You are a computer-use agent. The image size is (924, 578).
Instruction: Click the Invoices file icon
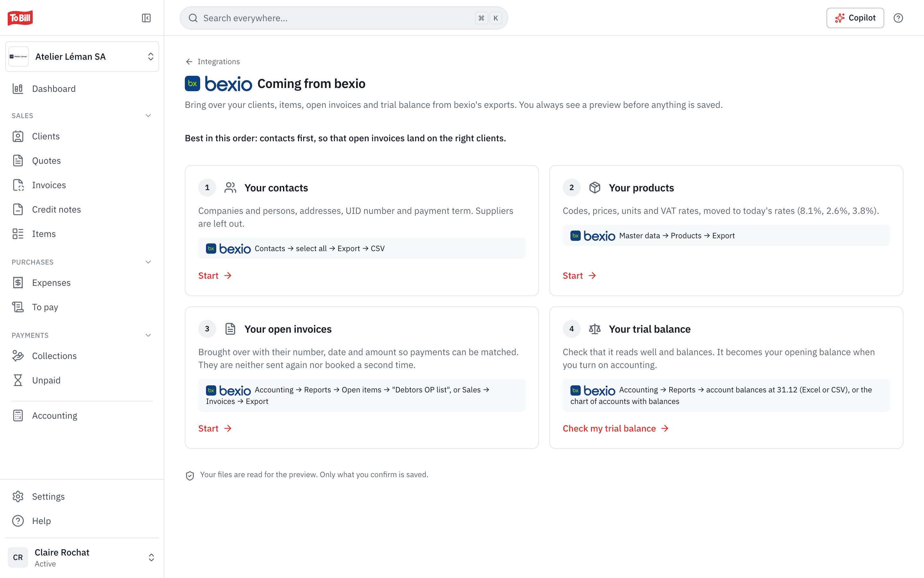[x=18, y=185]
